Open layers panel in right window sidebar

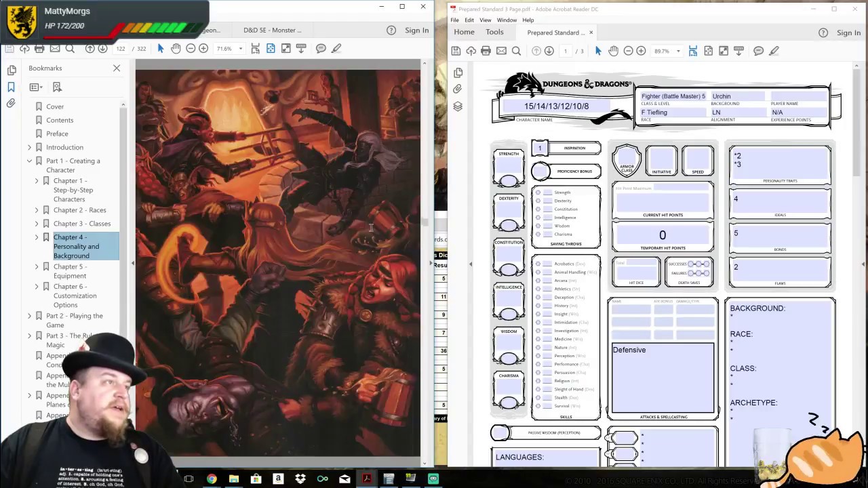click(x=458, y=106)
